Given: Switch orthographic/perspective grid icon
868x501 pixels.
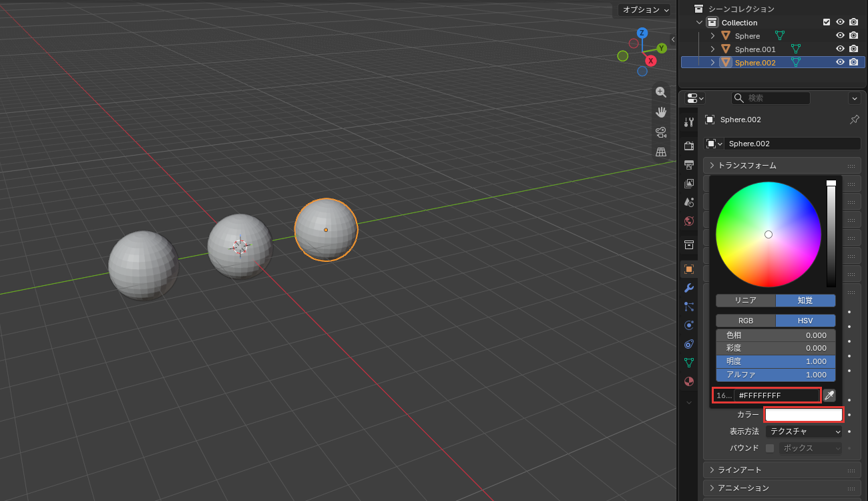Looking at the screenshot, I should (x=661, y=152).
